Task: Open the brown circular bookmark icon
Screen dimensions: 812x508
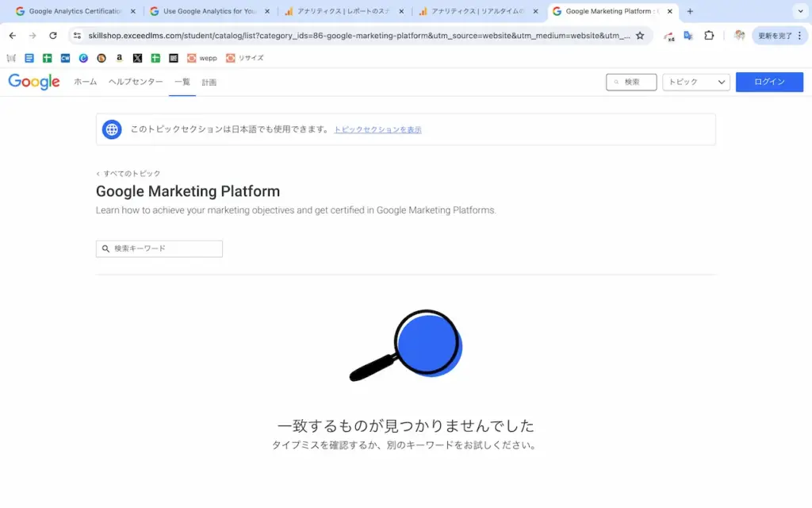Action: pyautogui.click(x=101, y=58)
